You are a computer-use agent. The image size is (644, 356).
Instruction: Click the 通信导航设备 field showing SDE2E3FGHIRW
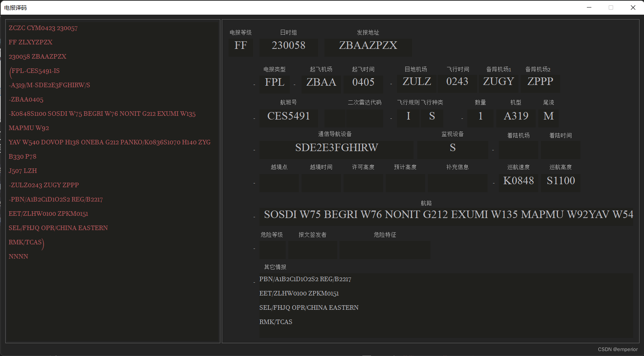336,148
